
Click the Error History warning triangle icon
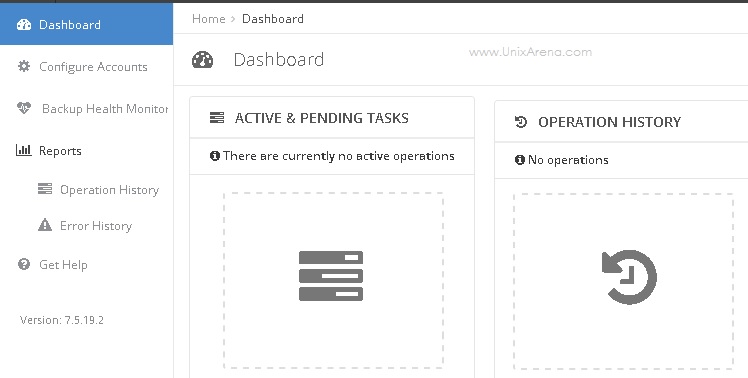45,225
